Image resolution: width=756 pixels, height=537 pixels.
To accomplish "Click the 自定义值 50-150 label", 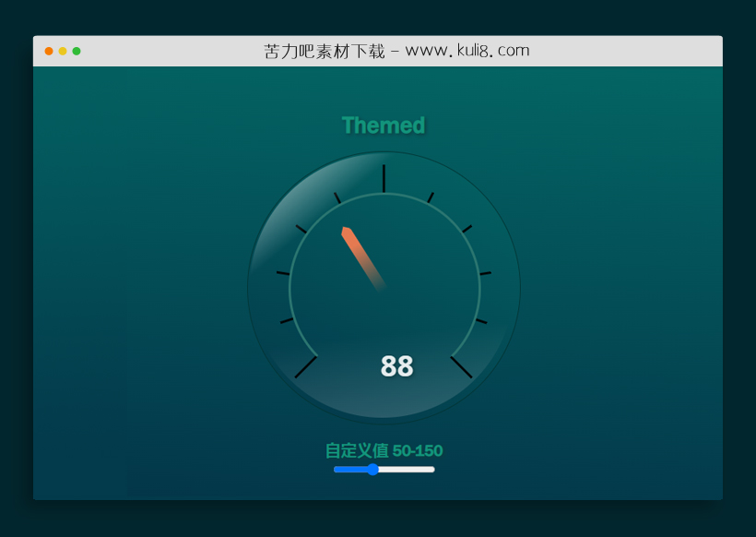I will click(384, 451).
